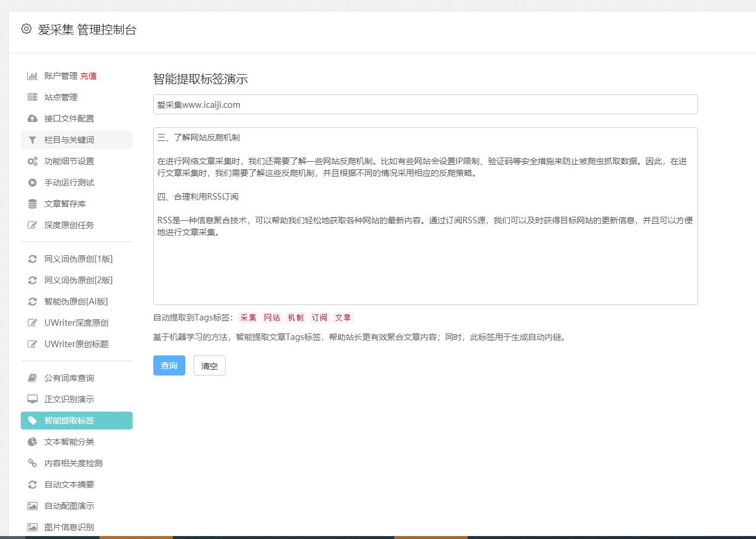756x539 pixels.
Task: Click the database icon next to 文章暂存库
Action: (x=34, y=203)
